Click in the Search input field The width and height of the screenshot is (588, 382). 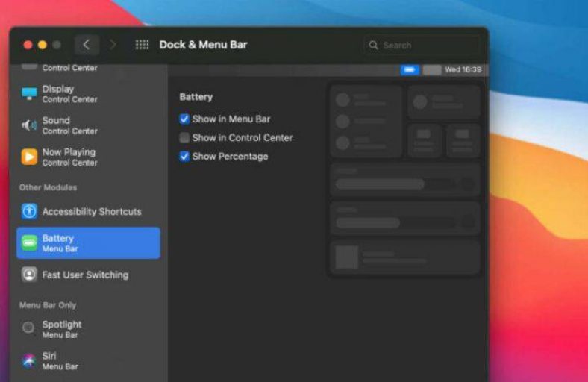tap(422, 46)
